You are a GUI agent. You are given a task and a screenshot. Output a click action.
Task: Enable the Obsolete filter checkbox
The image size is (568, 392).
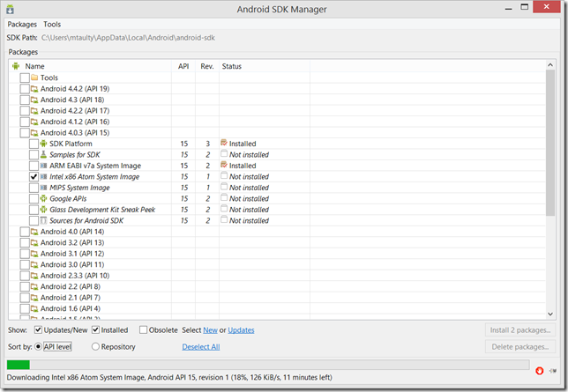click(144, 329)
